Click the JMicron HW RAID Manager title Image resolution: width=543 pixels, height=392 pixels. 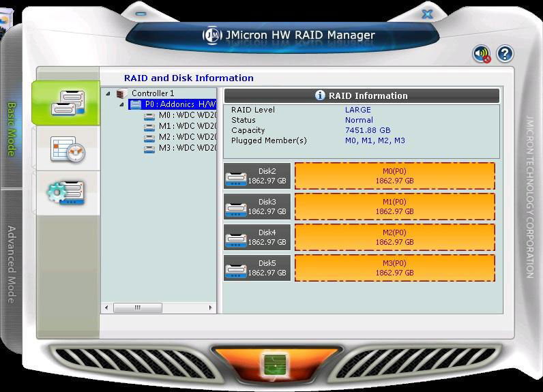tap(300, 35)
